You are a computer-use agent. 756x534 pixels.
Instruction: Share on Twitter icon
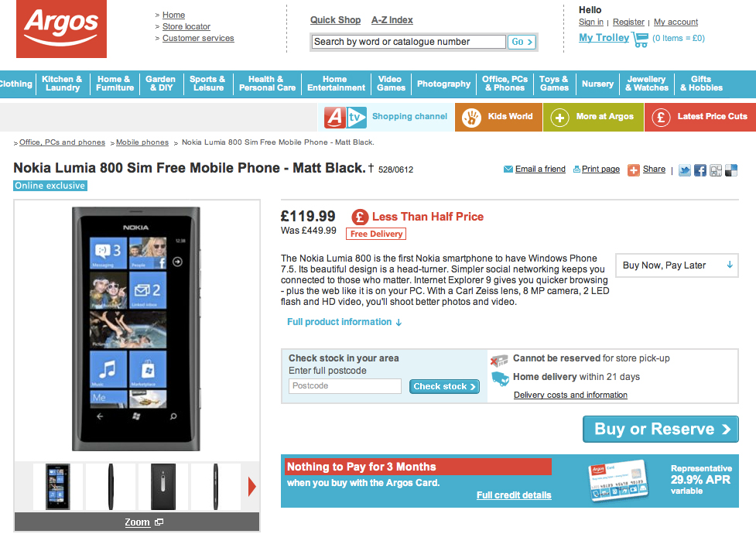(685, 170)
